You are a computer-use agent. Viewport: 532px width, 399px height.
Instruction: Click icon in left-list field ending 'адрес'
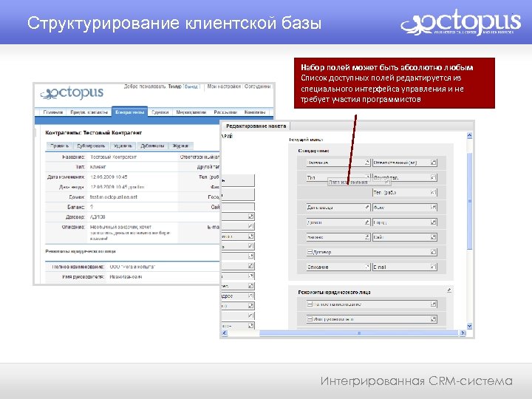coord(250,296)
